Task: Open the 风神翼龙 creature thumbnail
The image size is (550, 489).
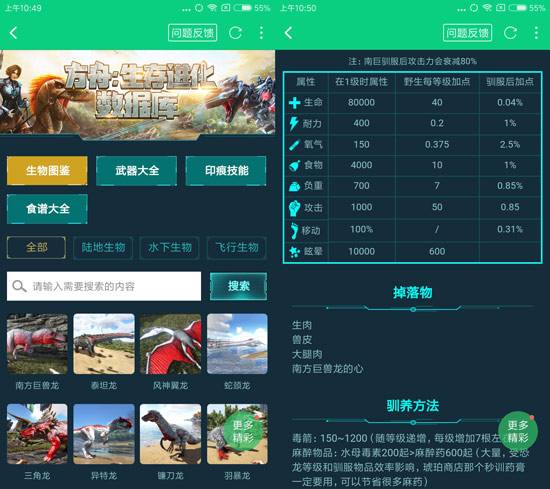Action: click(170, 344)
